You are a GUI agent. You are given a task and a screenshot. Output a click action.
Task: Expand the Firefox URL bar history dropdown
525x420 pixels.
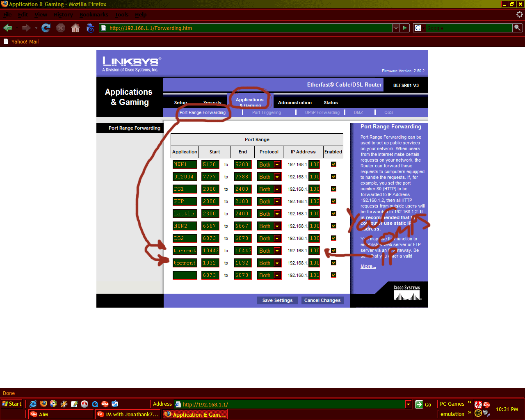(x=396, y=28)
